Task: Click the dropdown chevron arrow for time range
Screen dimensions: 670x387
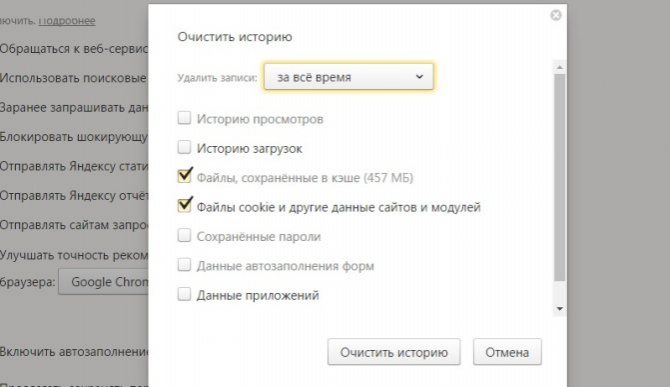Action: [x=419, y=77]
